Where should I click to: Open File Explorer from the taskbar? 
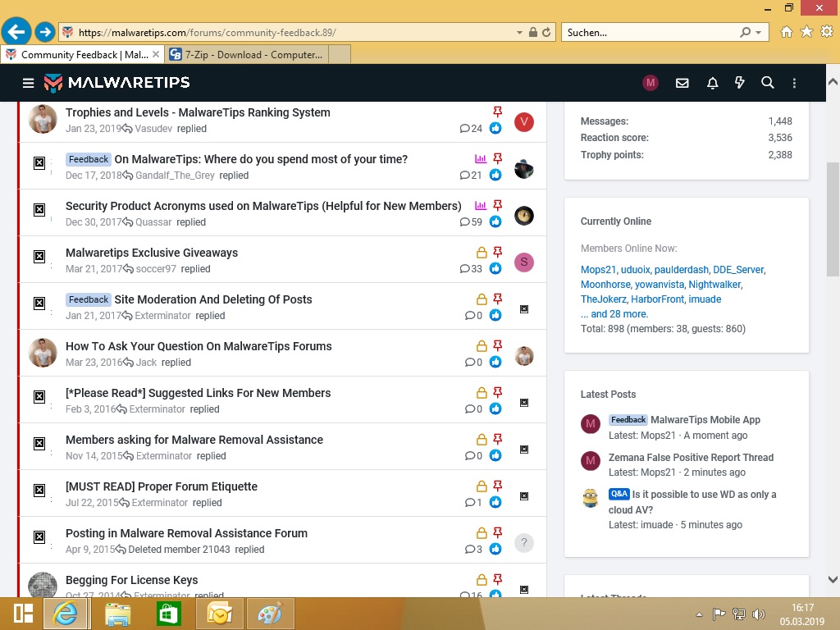coord(118,614)
